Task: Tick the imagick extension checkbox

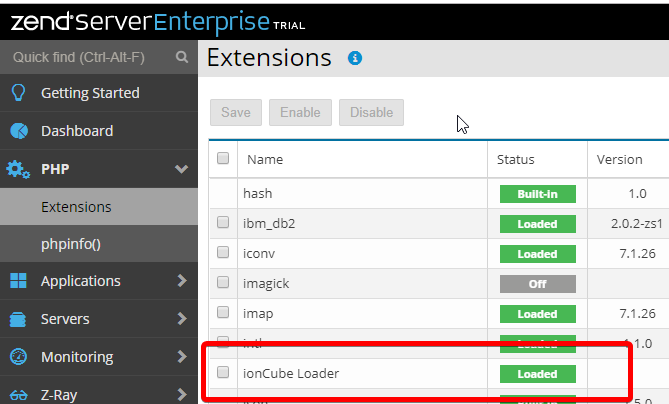Action: (223, 284)
